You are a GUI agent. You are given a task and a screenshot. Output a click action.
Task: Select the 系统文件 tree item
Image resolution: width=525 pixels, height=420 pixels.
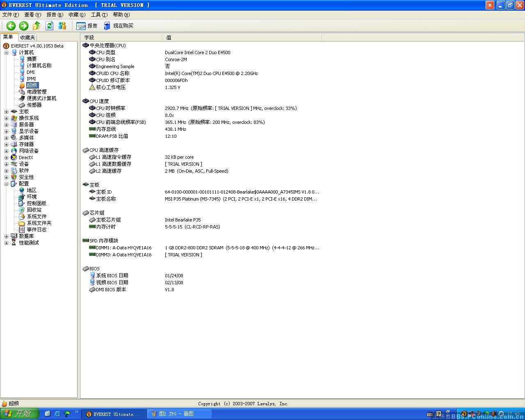[37, 217]
